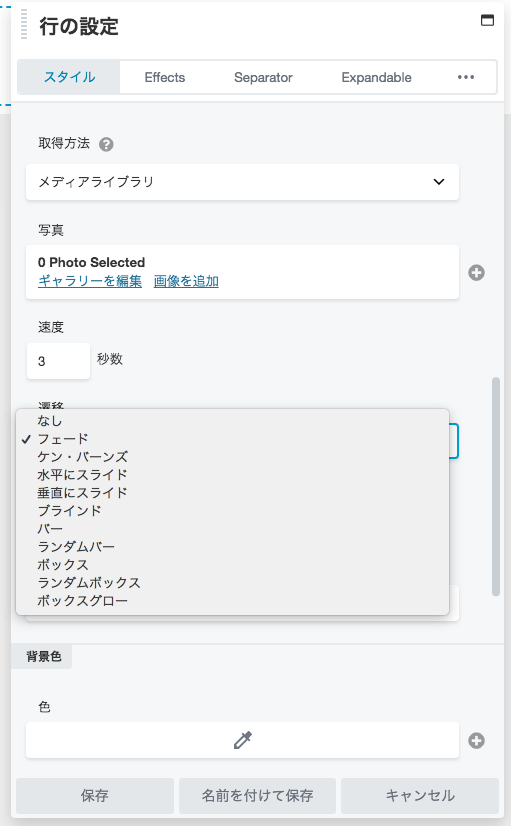Click the panel maximize icon at top right
Image resolution: width=511 pixels, height=826 pixels.
(487, 21)
